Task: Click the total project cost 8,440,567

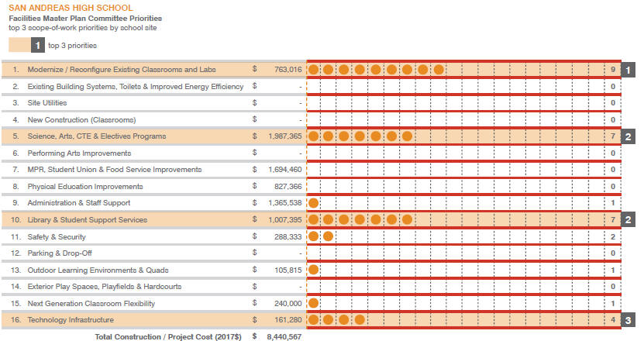Action: [x=284, y=336]
